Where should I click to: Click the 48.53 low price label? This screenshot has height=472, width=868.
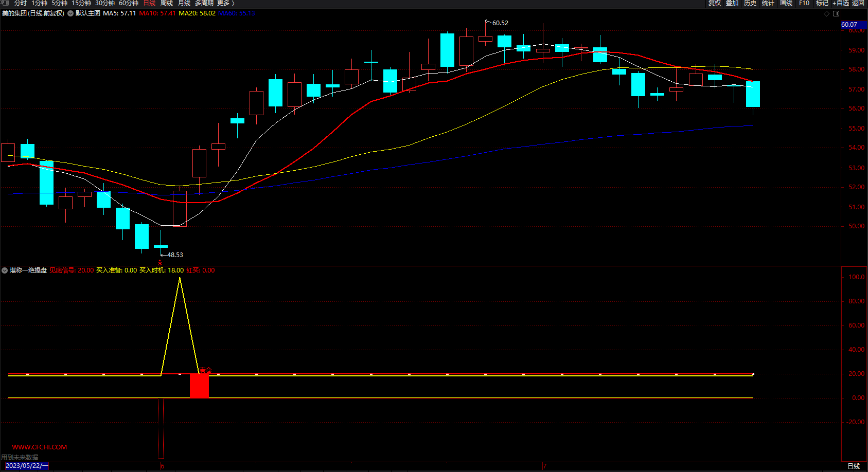pos(175,255)
